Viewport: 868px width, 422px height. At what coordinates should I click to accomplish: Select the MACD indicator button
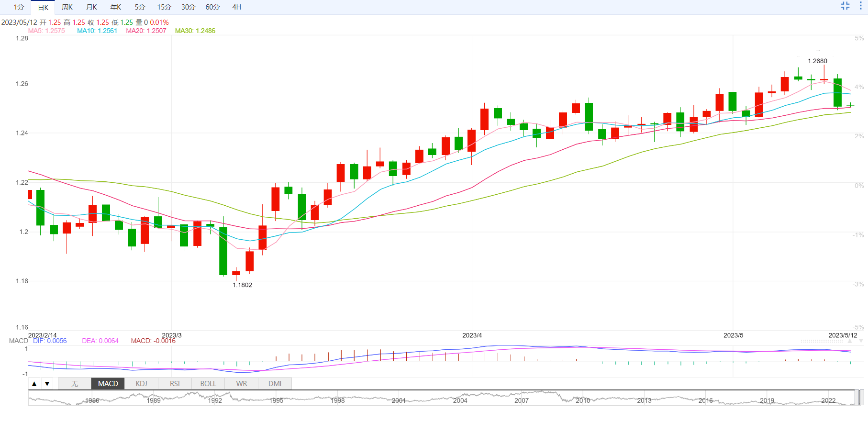(x=108, y=384)
